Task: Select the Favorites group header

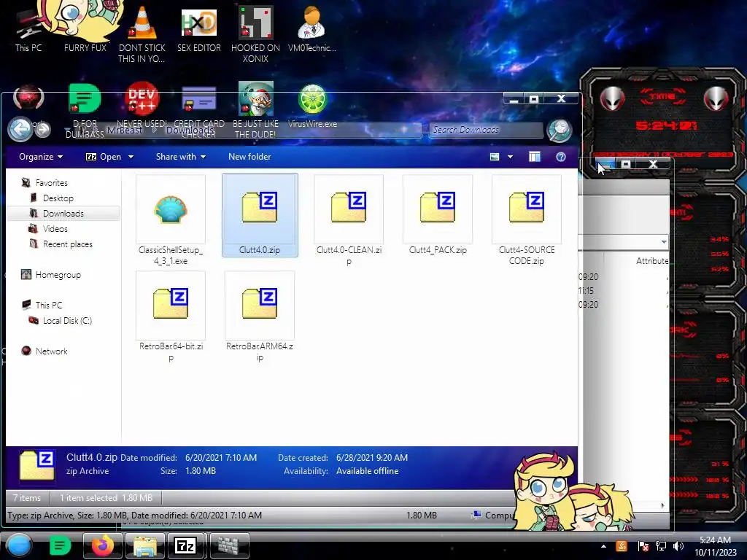Action: (52, 183)
